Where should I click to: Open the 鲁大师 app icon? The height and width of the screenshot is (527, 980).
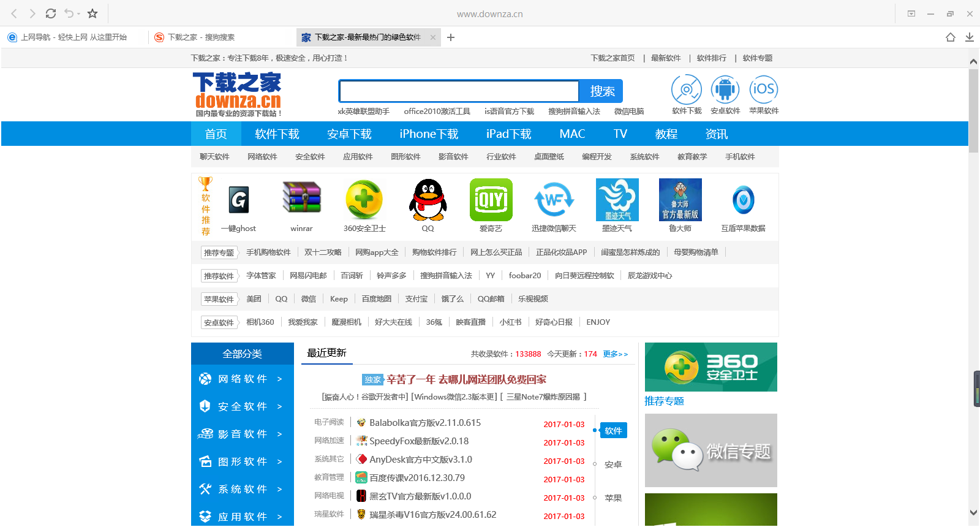tap(680, 200)
